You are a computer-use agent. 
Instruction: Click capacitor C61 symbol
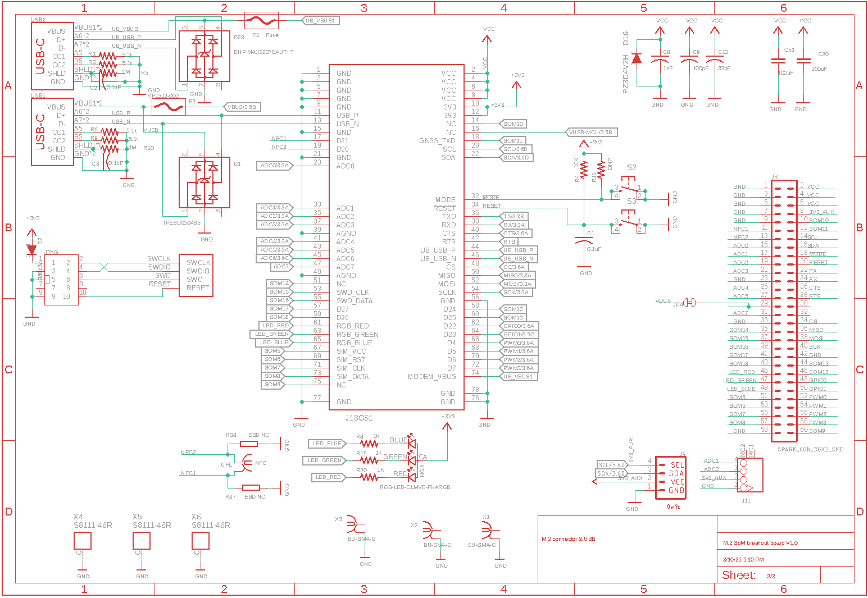coord(779,61)
